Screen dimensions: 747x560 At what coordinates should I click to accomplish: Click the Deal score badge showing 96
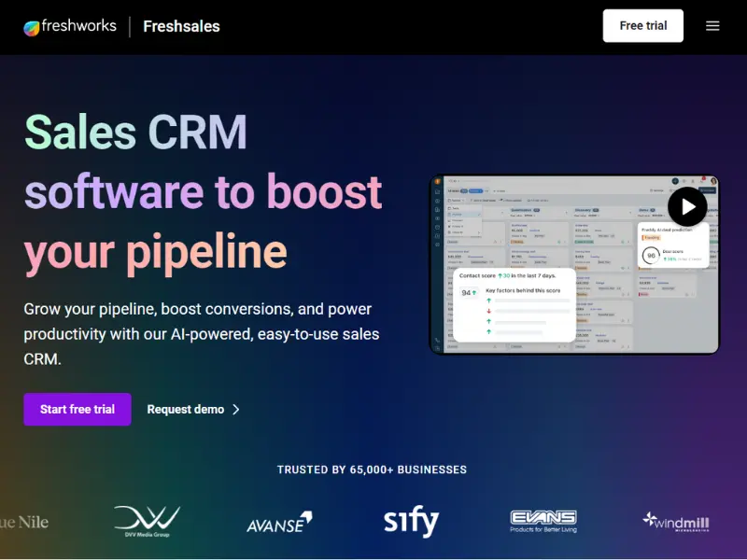pos(650,254)
